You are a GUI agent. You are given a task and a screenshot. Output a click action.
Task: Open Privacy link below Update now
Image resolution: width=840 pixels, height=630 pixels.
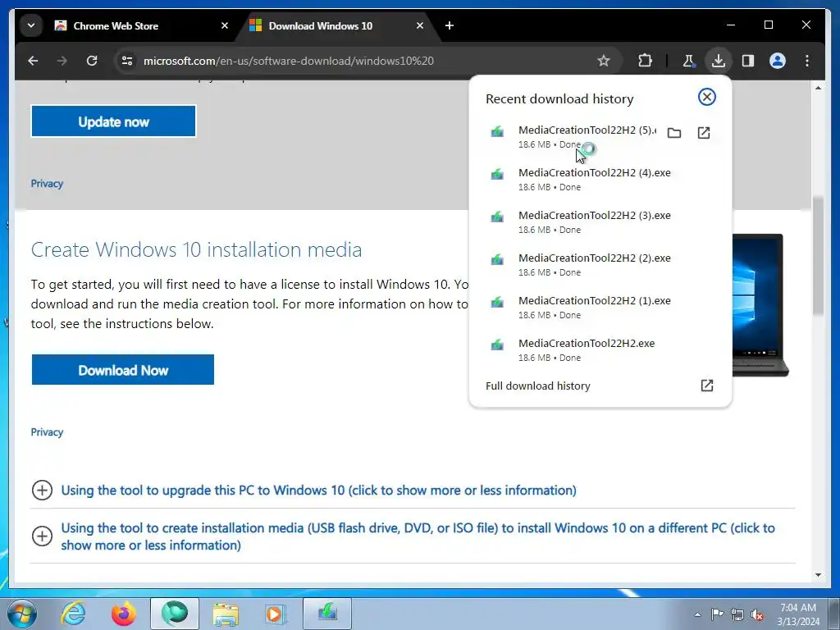pyautogui.click(x=47, y=183)
